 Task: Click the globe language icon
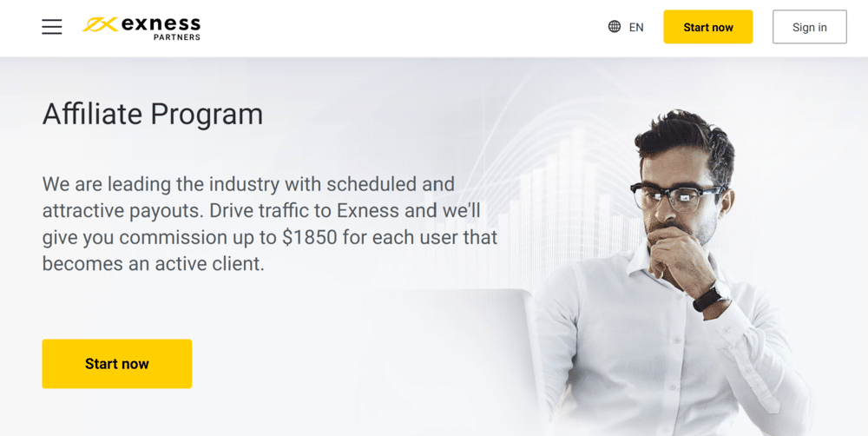(615, 27)
